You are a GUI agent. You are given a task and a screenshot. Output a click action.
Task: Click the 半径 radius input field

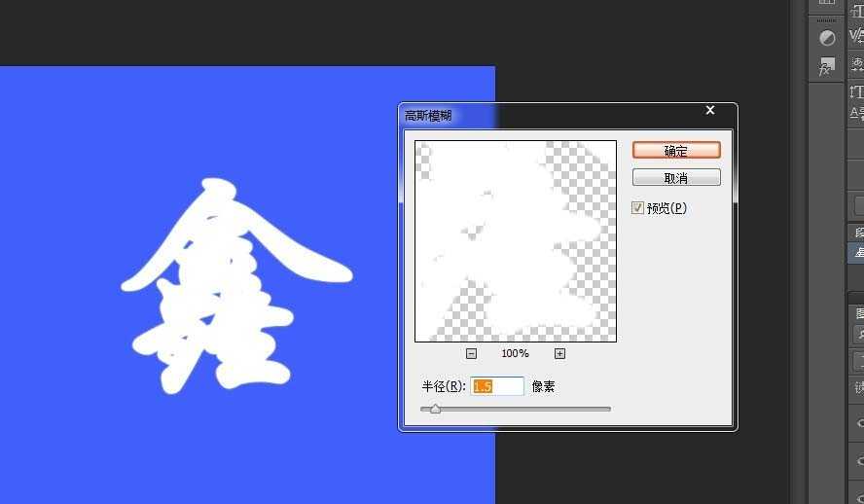[497, 386]
